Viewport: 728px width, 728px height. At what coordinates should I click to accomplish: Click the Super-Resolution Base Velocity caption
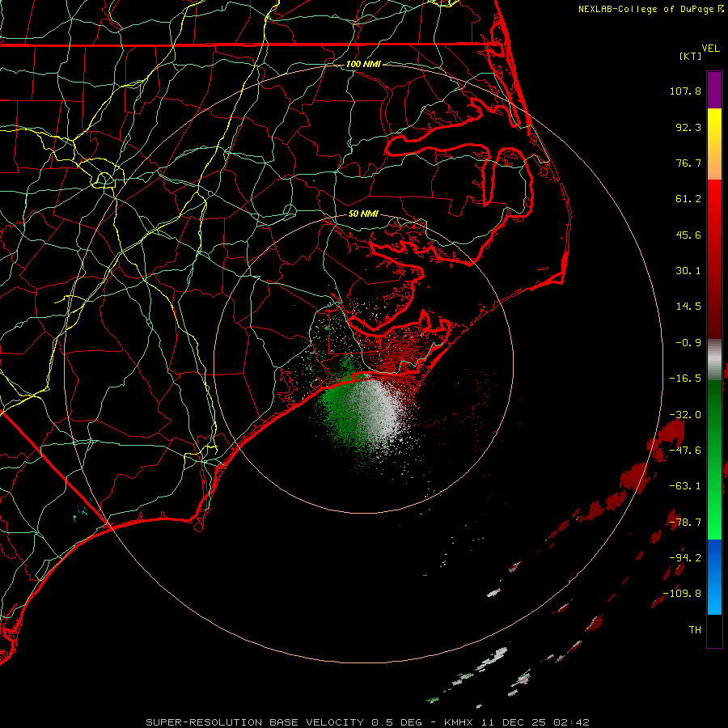click(367, 722)
